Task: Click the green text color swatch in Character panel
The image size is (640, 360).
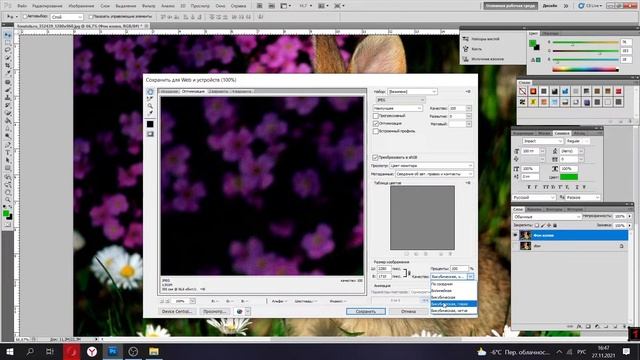Action: tap(569, 177)
